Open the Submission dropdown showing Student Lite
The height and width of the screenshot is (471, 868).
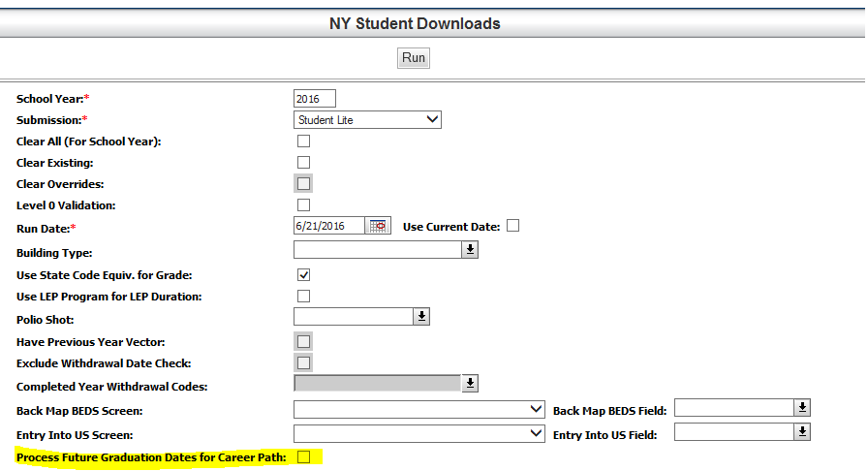[367, 120]
